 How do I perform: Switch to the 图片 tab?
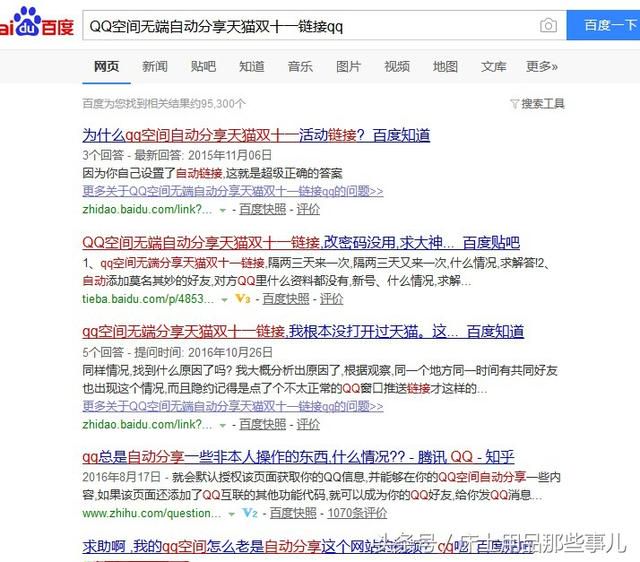[348, 66]
